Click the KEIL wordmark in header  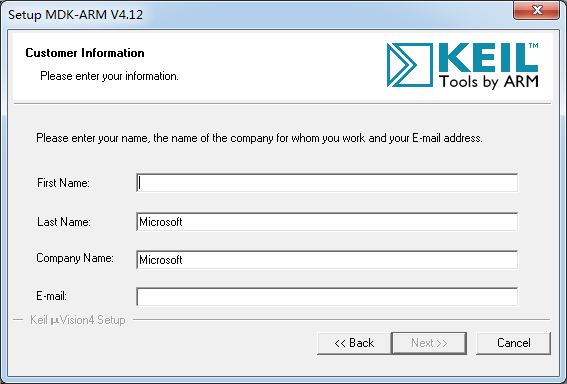click(x=489, y=57)
